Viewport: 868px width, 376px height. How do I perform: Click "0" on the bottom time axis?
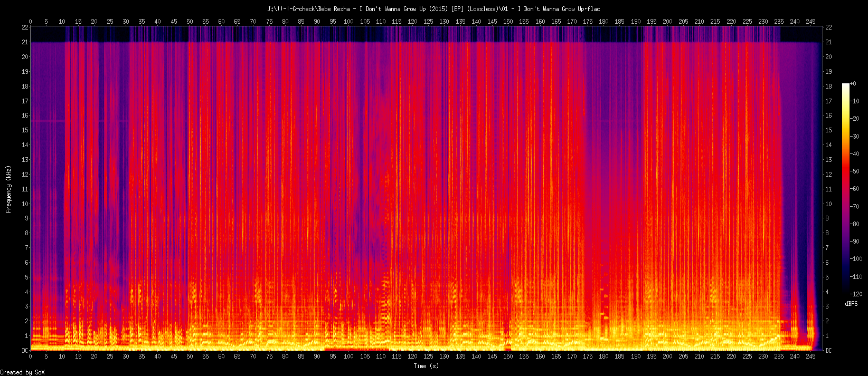30,356
